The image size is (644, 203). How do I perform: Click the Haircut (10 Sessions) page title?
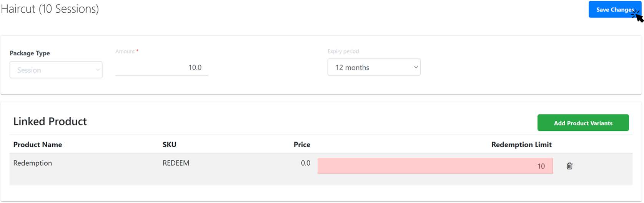50,8
